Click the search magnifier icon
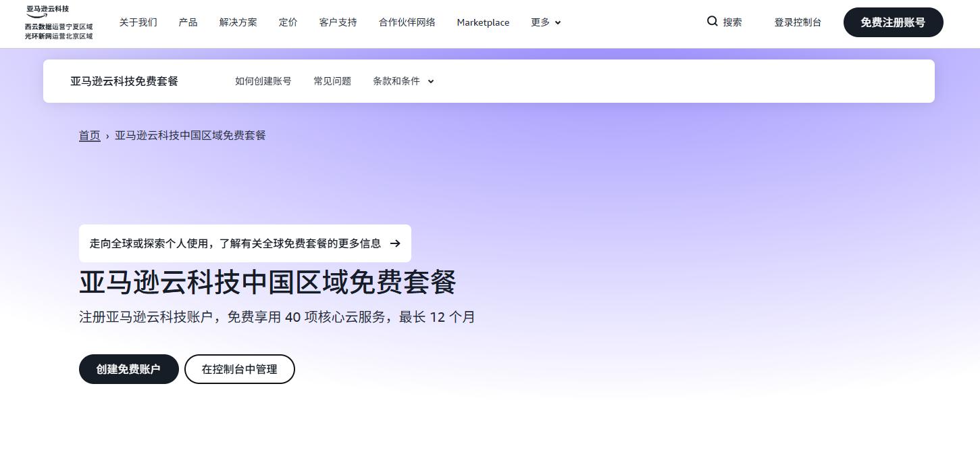This screenshot has width=980, height=455. click(712, 22)
